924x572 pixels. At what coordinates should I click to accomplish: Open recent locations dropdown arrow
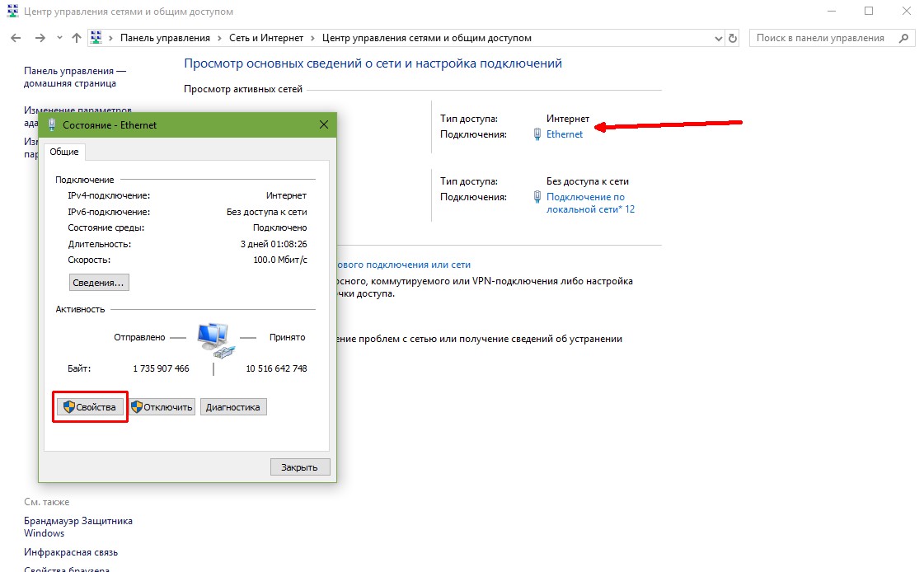coord(59,38)
